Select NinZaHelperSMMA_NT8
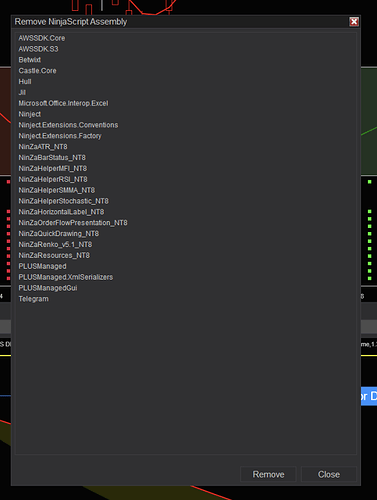This screenshot has height=500, width=377. pyautogui.click(x=57, y=190)
